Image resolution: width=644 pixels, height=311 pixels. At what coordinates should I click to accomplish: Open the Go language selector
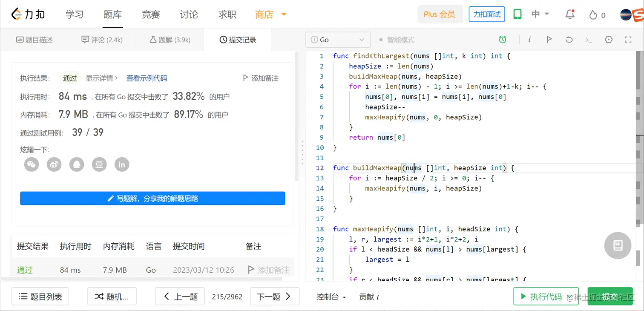pyautogui.click(x=338, y=40)
